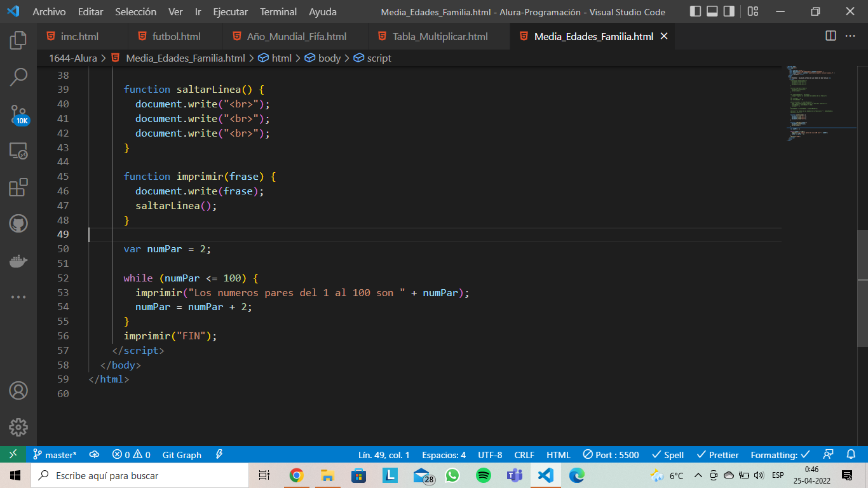Split the editor to the right

[831, 36]
